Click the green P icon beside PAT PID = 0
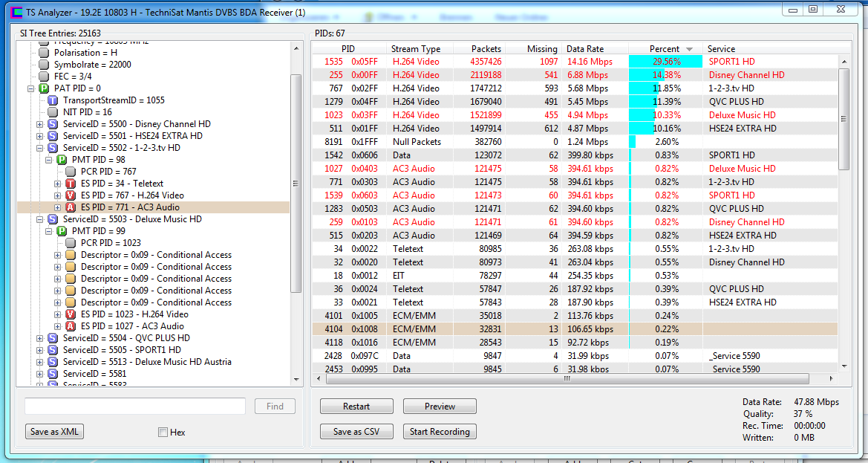 pyautogui.click(x=44, y=88)
